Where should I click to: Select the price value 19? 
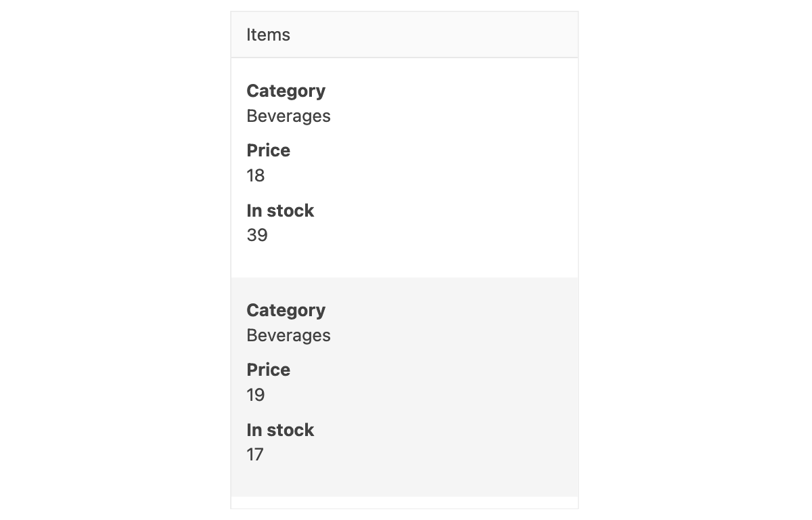(255, 395)
